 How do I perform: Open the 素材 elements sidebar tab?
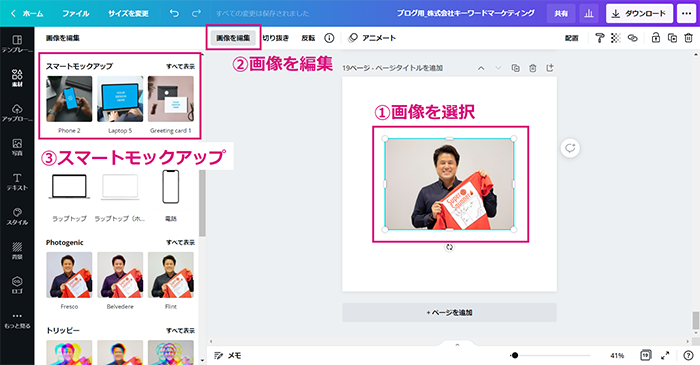[x=17, y=78]
